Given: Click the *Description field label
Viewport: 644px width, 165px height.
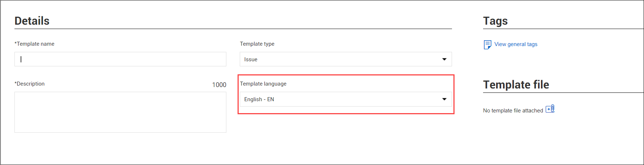Looking at the screenshot, I should click(x=30, y=84).
